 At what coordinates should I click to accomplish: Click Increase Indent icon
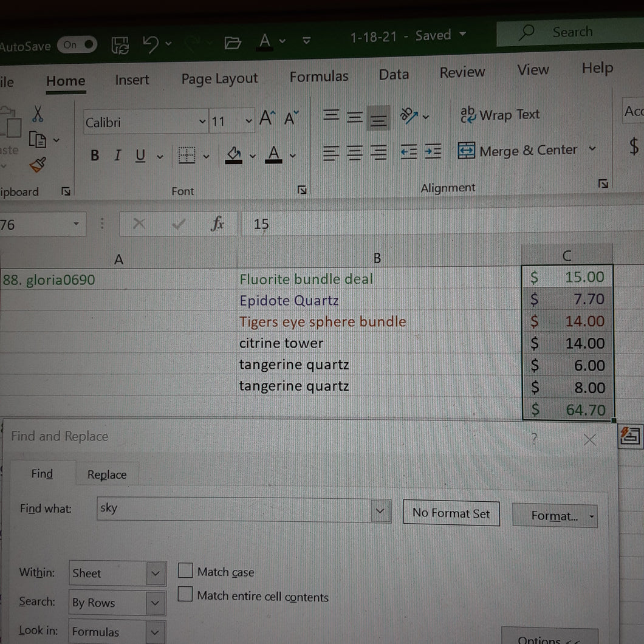pos(433,151)
